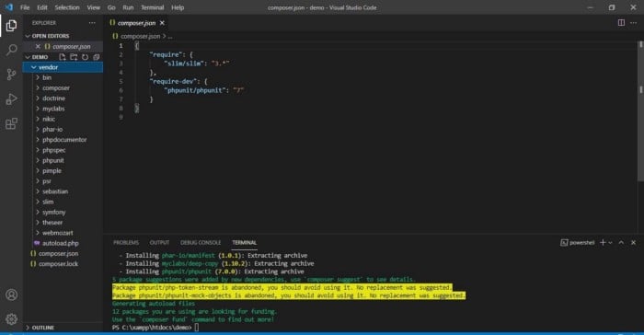Switch to the DEBUG CONSOLE panel tab
The image size is (644, 335).
point(201,243)
